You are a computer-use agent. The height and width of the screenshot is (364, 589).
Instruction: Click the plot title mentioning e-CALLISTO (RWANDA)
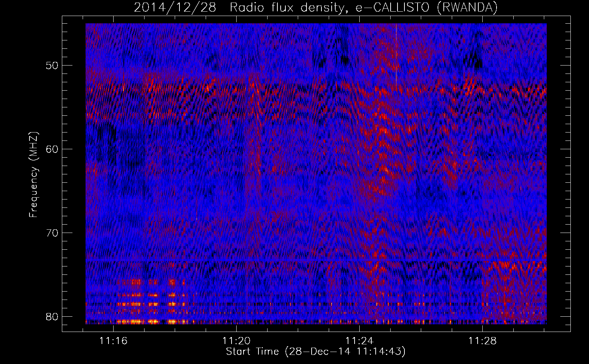316,7
